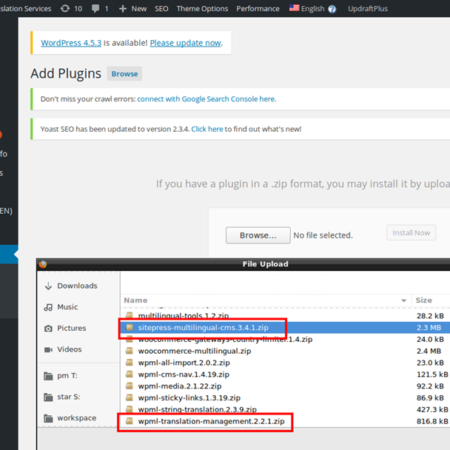Click the workspace folder icon
This screenshot has height=450, width=450.
point(48,418)
